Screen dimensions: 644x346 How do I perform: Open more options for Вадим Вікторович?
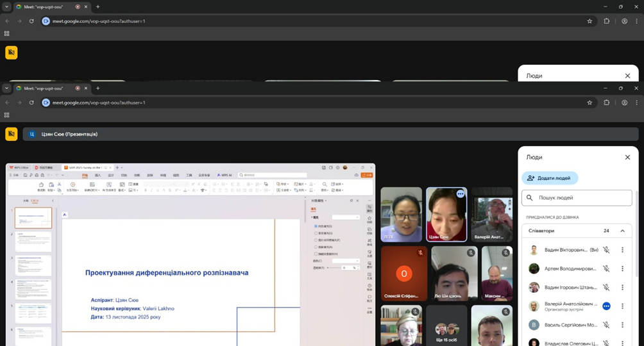point(622,250)
